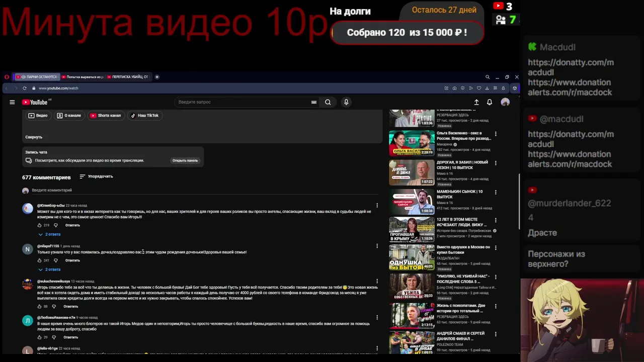Click the YouTube search magnifier button
The width and height of the screenshot is (644, 362).
[x=328, y=102]
